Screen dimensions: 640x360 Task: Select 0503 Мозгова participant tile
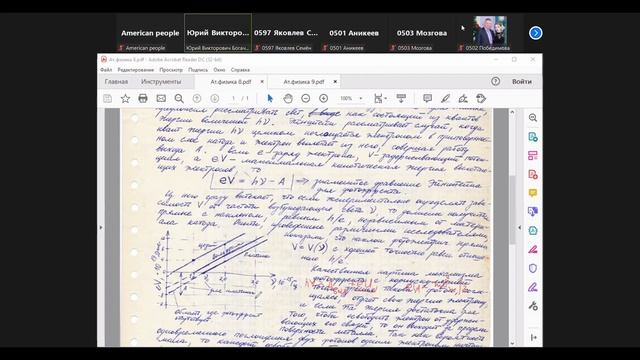pos(422,33)
